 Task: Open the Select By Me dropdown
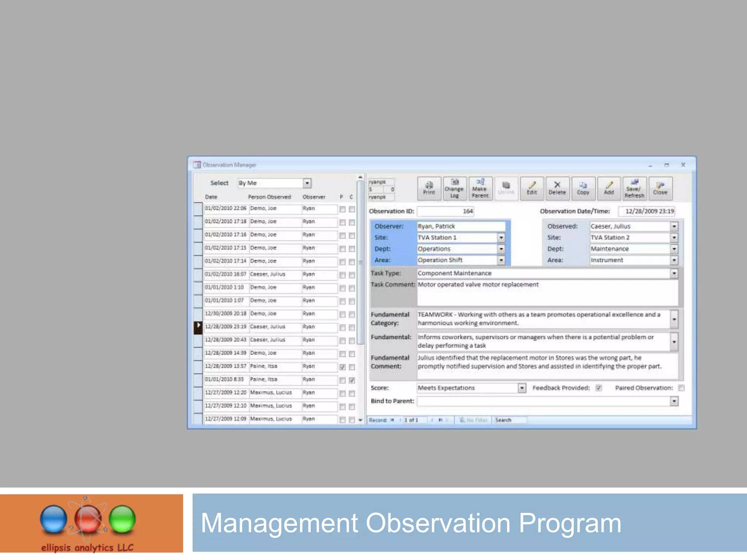point(307,183)
